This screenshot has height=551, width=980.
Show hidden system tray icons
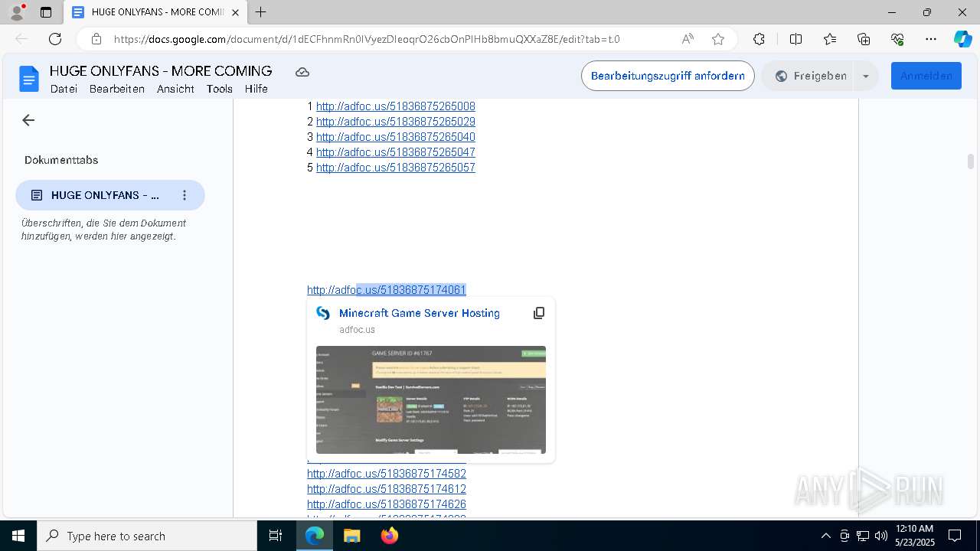coord(825,536)
